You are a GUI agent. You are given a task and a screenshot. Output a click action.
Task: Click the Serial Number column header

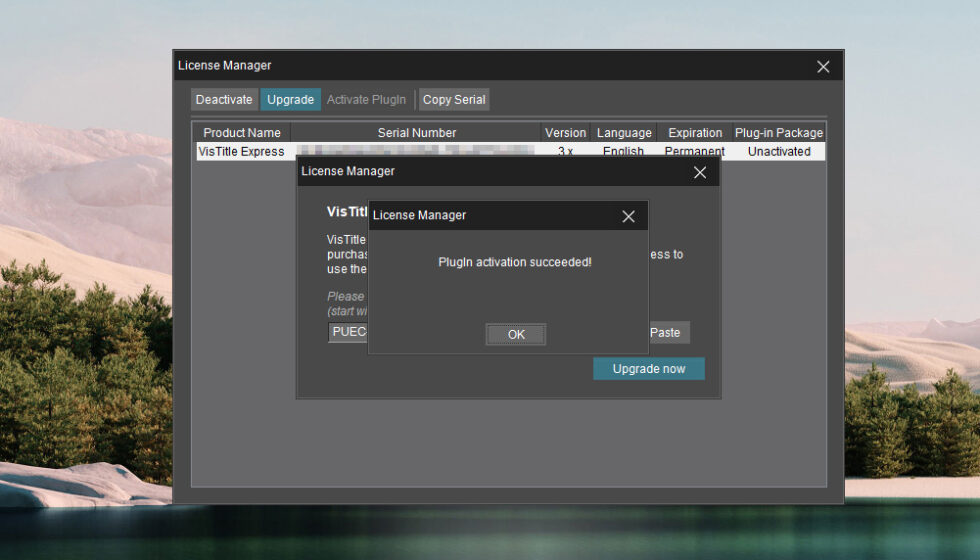click(x=416, y=132)
